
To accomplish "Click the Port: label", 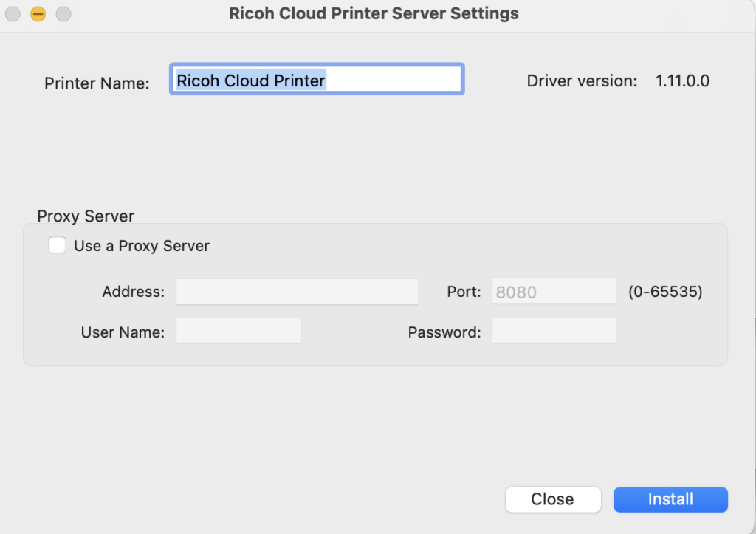I will click(464, 292).
